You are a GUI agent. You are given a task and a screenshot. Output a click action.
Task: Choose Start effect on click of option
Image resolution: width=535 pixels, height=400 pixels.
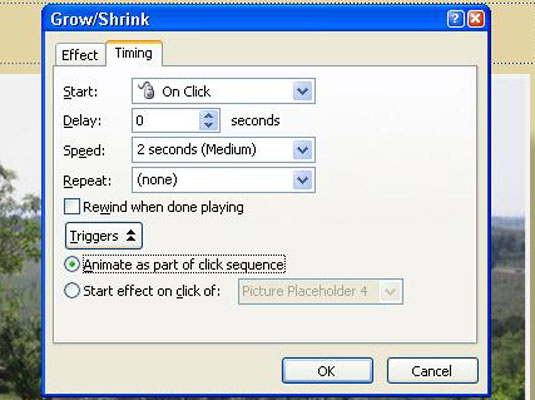(x=72, y=291)
